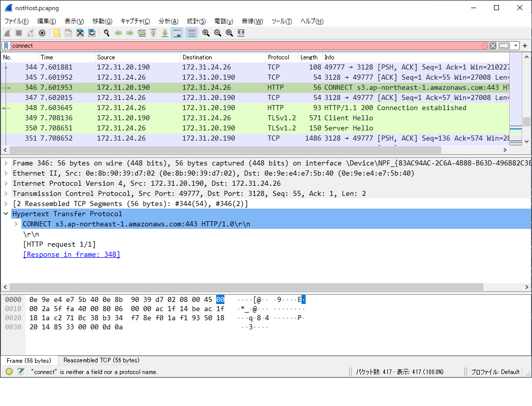Viewport: 532px width, 406px height.
Task: Click the resize columns icon
Action: pos(241,33)
